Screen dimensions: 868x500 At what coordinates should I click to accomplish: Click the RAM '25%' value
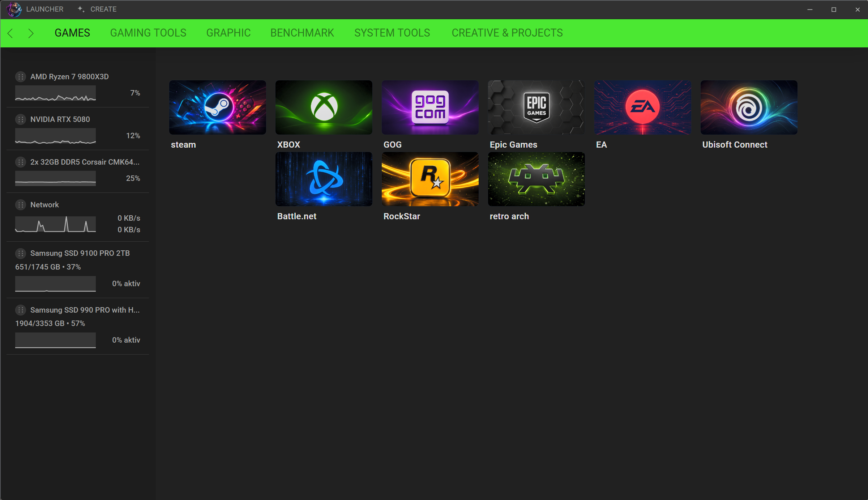point(133,178)
